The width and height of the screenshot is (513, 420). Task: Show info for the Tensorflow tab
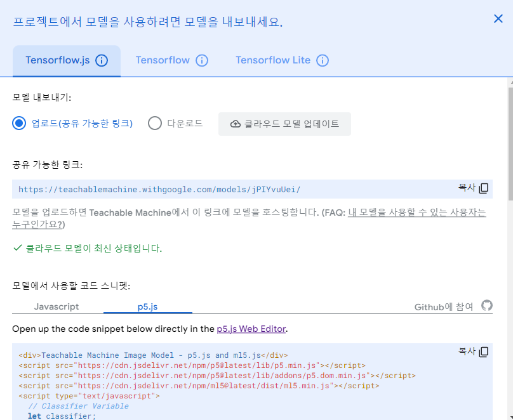coord(201,60)
